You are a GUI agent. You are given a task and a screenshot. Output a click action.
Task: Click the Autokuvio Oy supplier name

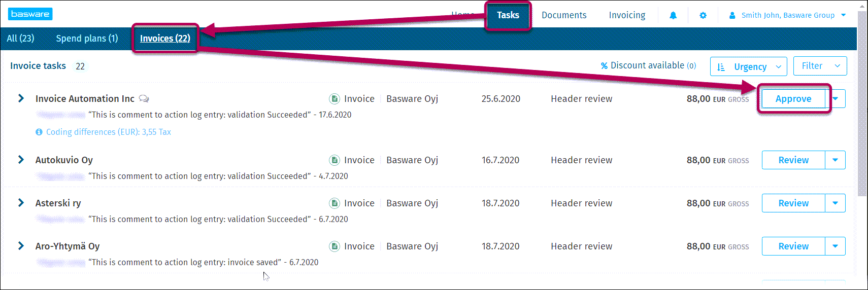pyautogui.click(x=64, y=160)
